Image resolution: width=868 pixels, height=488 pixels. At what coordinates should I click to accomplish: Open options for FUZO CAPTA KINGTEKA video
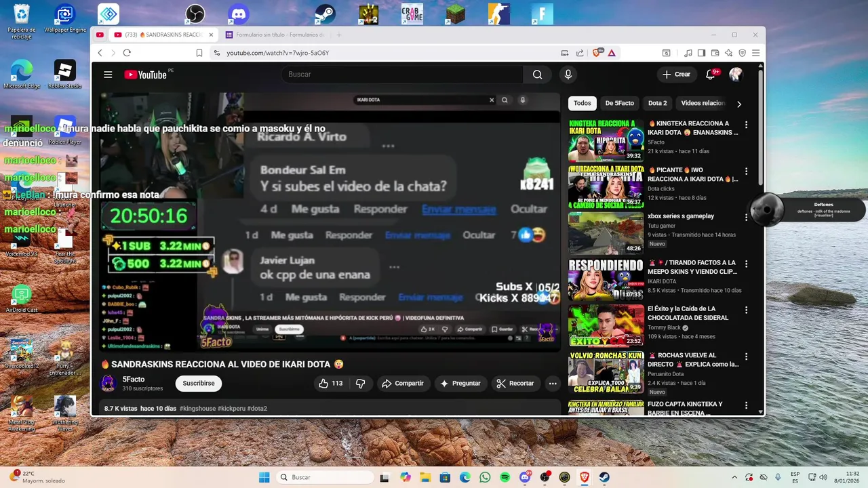point(746,405)
